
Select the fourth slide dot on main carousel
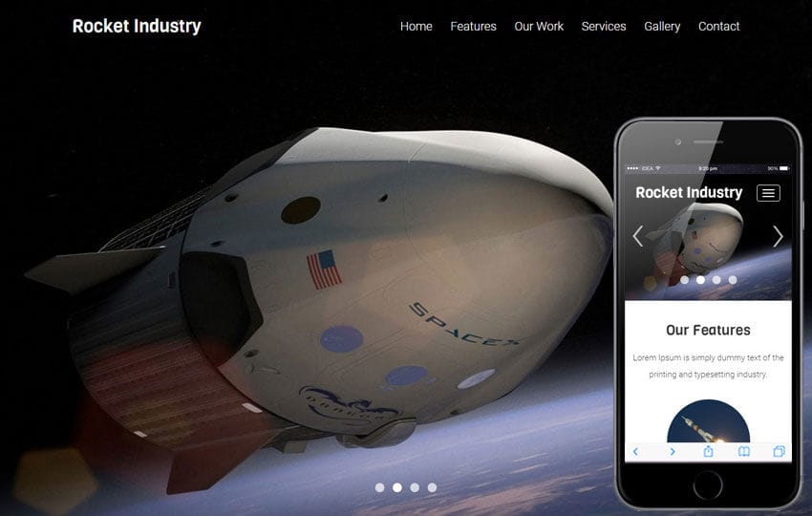click(x=432, y=487)
